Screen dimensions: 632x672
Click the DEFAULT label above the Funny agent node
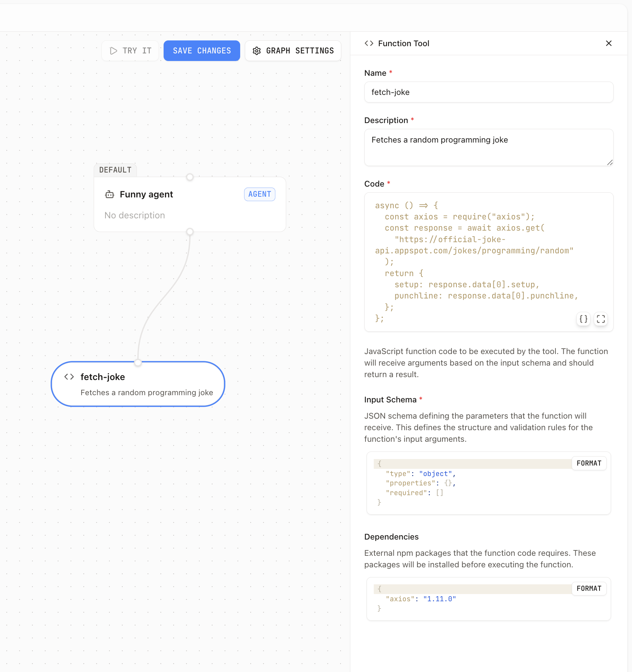(115, 170)
